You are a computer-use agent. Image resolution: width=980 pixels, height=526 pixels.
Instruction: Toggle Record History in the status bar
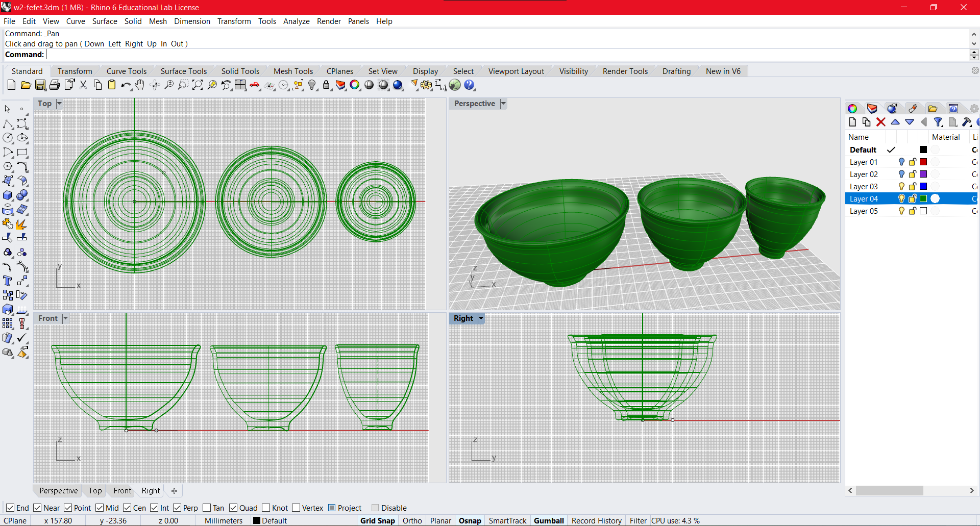597,521
